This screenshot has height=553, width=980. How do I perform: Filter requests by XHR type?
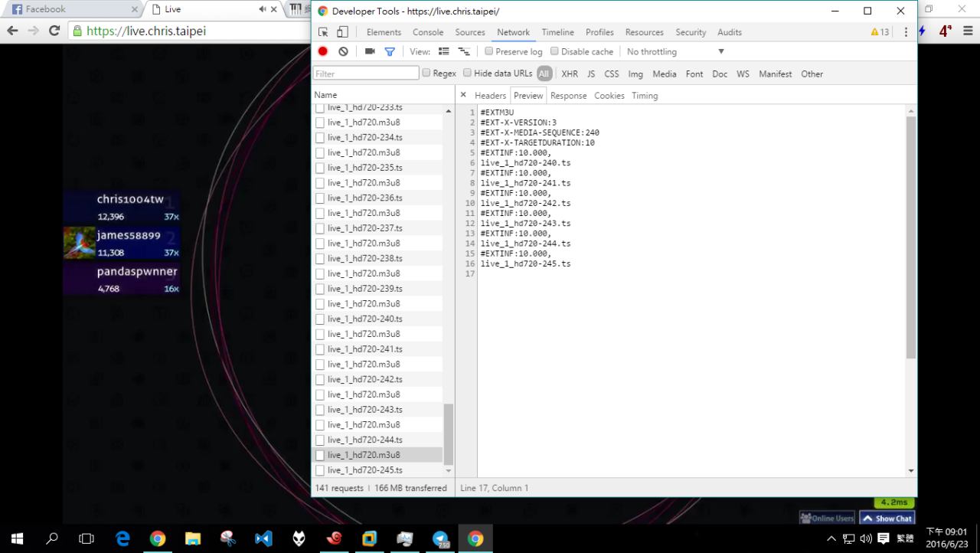(x=570, y=74)
